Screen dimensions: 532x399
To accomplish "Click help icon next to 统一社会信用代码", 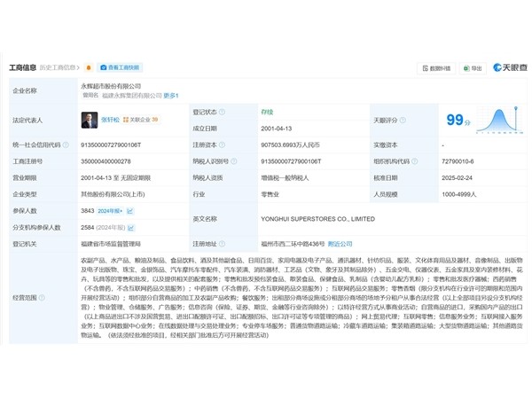I will click(66, 145).
